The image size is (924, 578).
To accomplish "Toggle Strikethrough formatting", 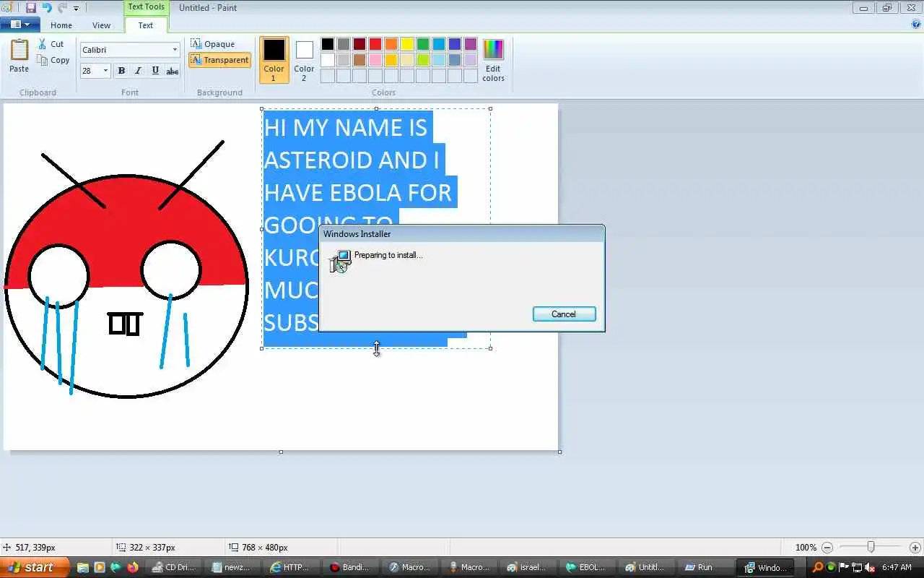I will [173, 71].
